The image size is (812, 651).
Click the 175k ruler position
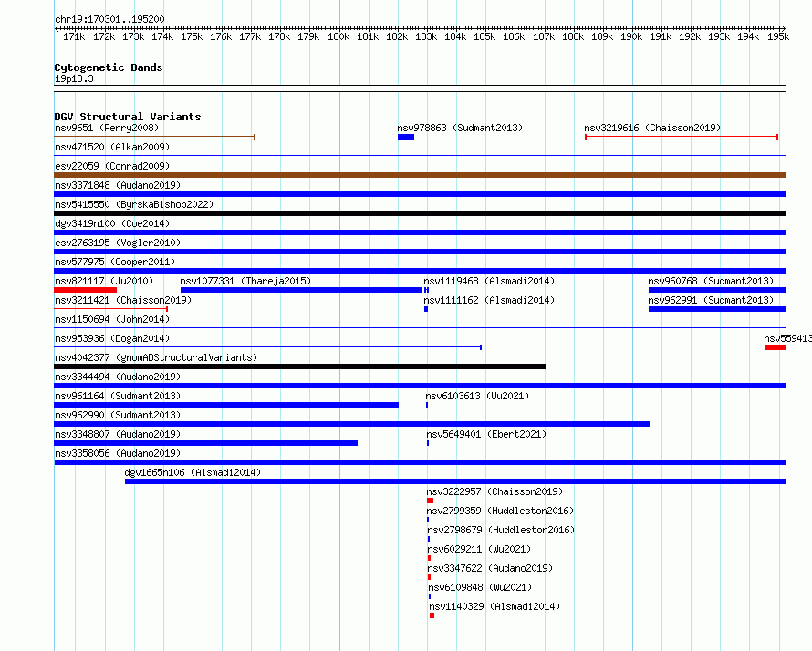192,36
